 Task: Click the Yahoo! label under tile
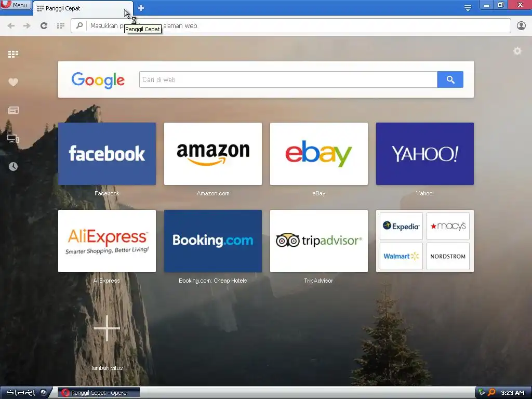pos(425,193)
